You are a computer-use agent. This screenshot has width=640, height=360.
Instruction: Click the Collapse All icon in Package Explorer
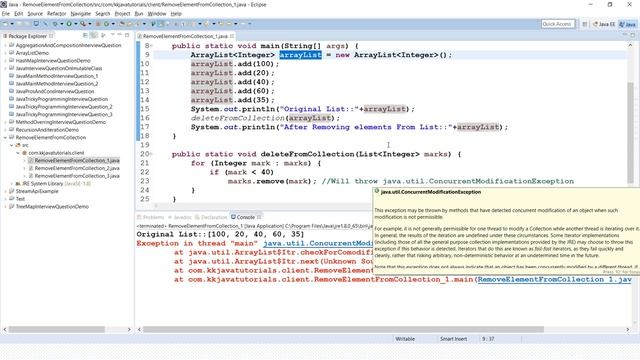pyautogui.click(x=85, y=36)
